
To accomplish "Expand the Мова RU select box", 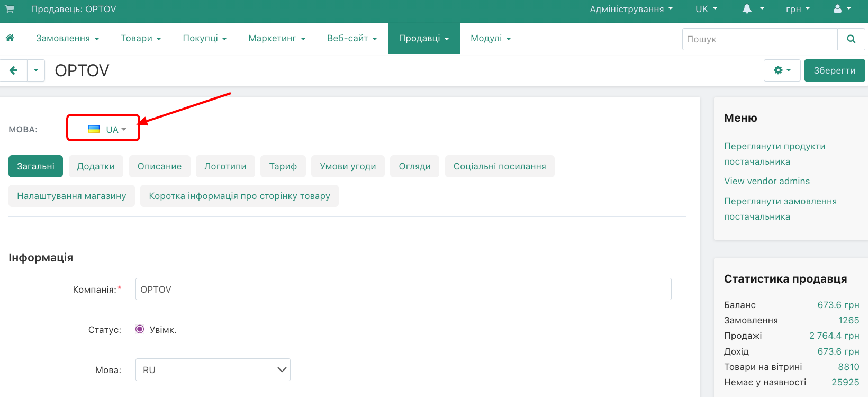I will [213, 369].
